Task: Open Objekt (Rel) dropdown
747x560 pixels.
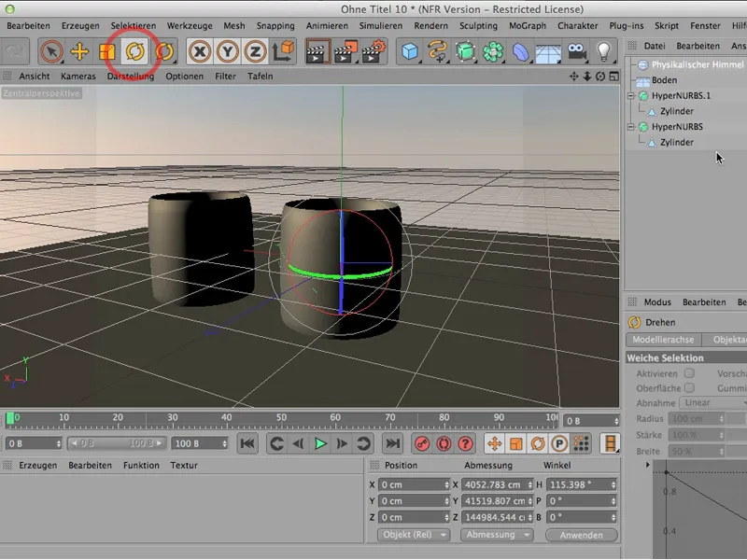Action: [x=414, y=535]
